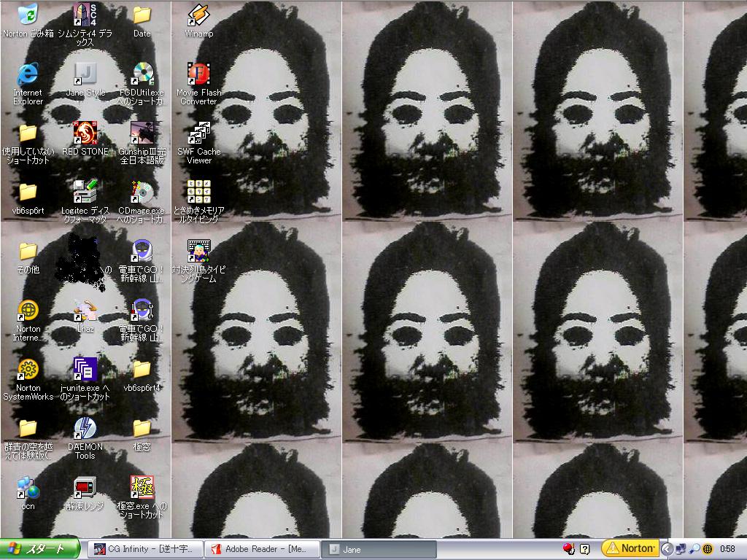
Task: Open the スタート menu
Action: pyautogui.click(x=40, y=549)
